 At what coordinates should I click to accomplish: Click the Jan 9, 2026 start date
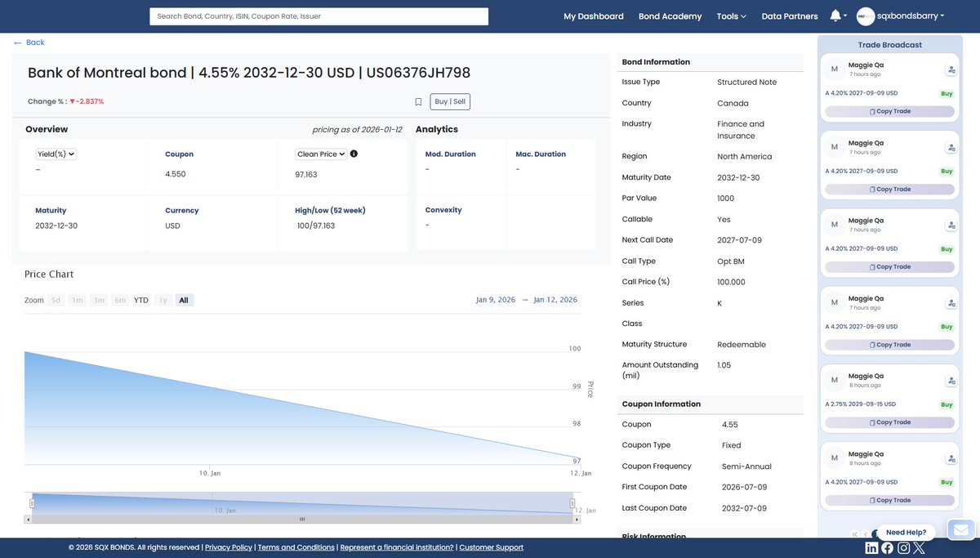click(496, 300)
